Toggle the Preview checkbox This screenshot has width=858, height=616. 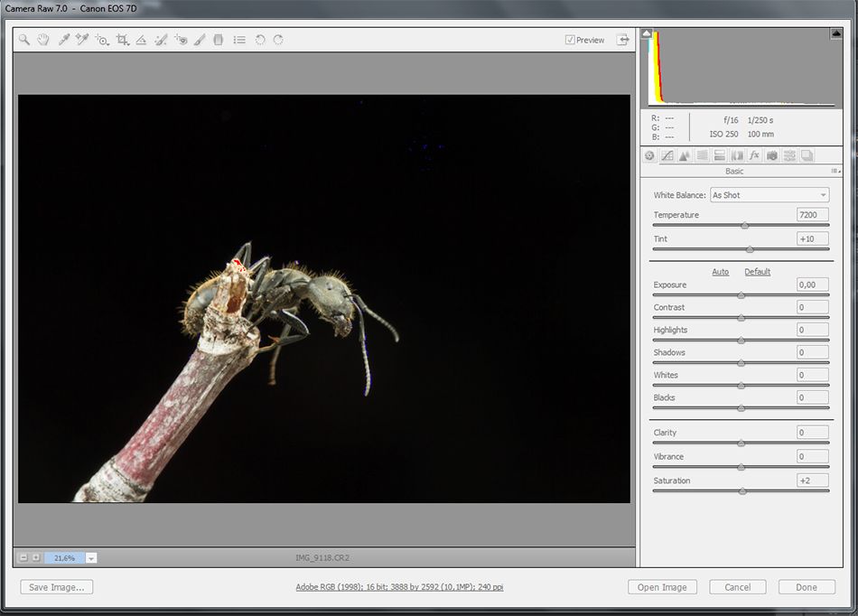(570, 40)
